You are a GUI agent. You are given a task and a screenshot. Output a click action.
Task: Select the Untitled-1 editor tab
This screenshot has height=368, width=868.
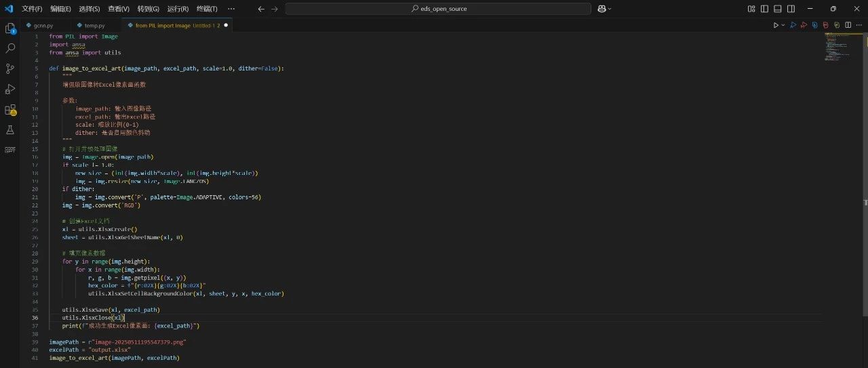click(176, 25)
